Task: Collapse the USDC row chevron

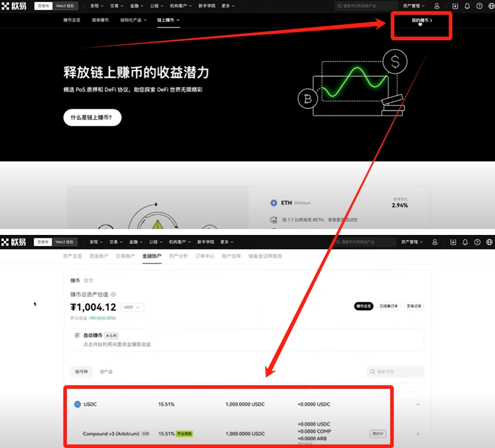Action: [x=417, y=404]
